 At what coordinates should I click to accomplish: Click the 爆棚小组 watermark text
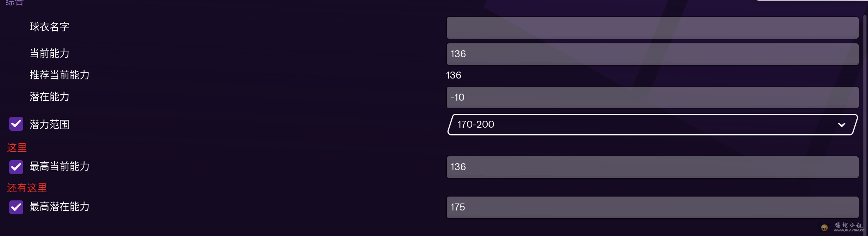(x=848, y=225)
